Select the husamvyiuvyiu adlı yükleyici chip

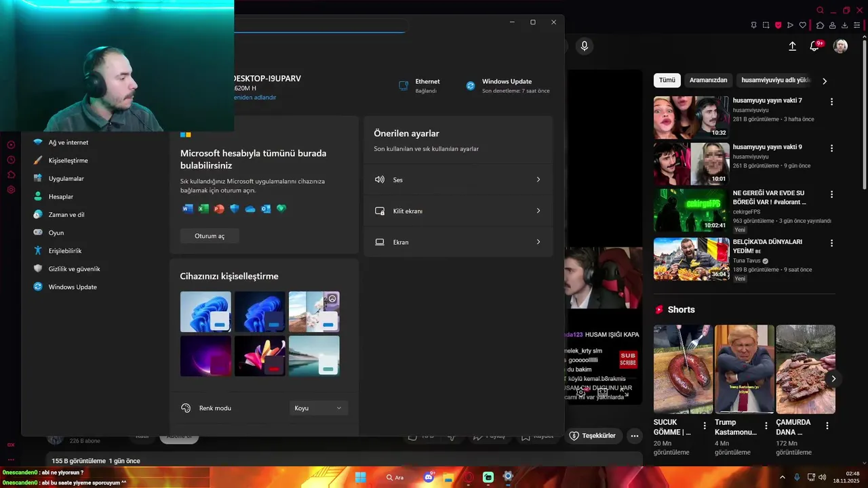tap(775, 80)
